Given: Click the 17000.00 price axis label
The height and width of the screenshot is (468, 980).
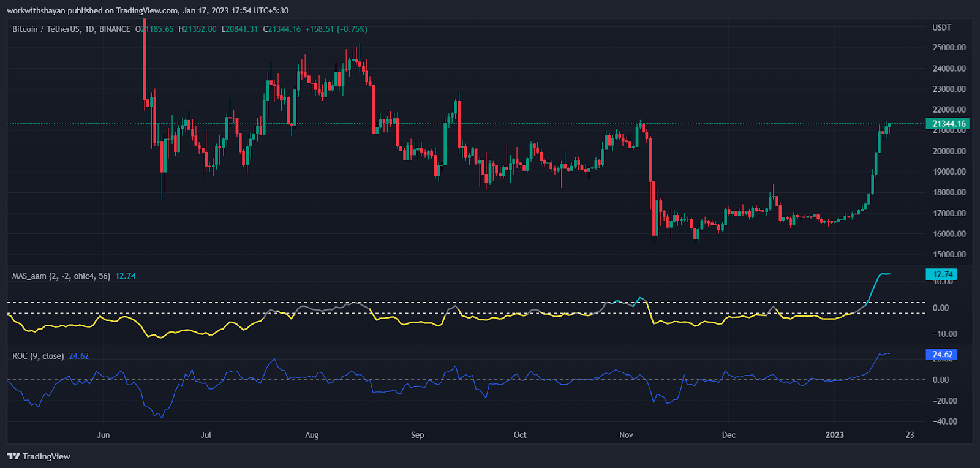Looking at the screenshot, I should [949, 213].
